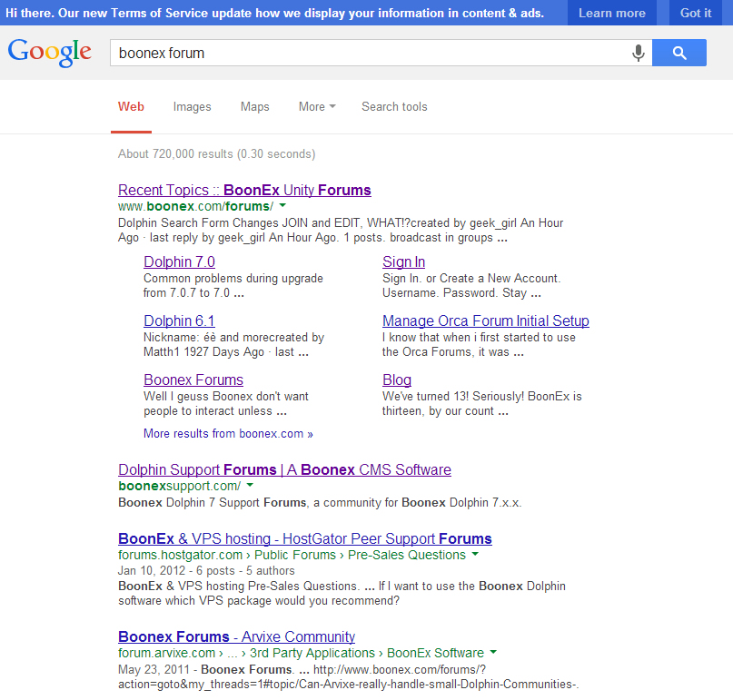Click the microphone voice search icon
Screen dimensions: 733x700
point(639,53)
